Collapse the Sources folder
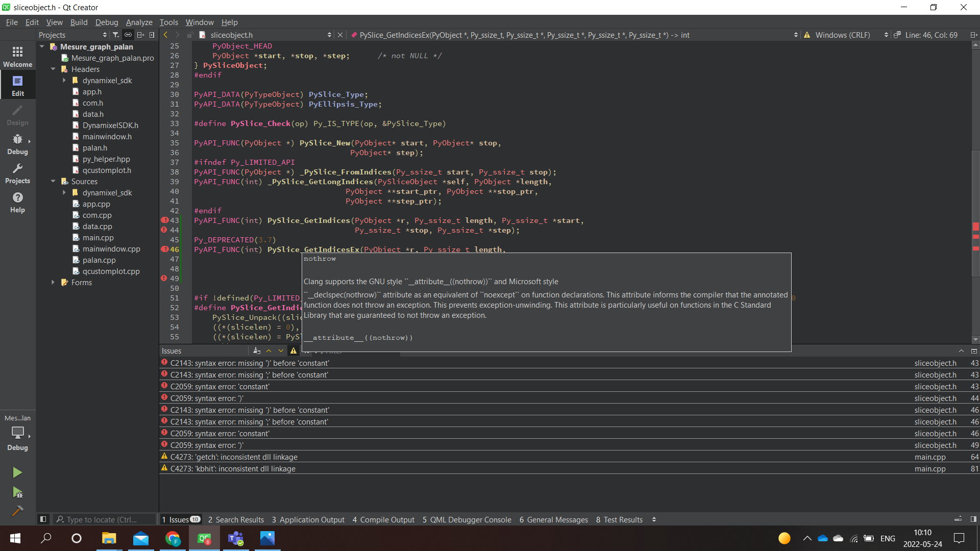The width and height of the screenshot is (980, 551). point(53,181)
